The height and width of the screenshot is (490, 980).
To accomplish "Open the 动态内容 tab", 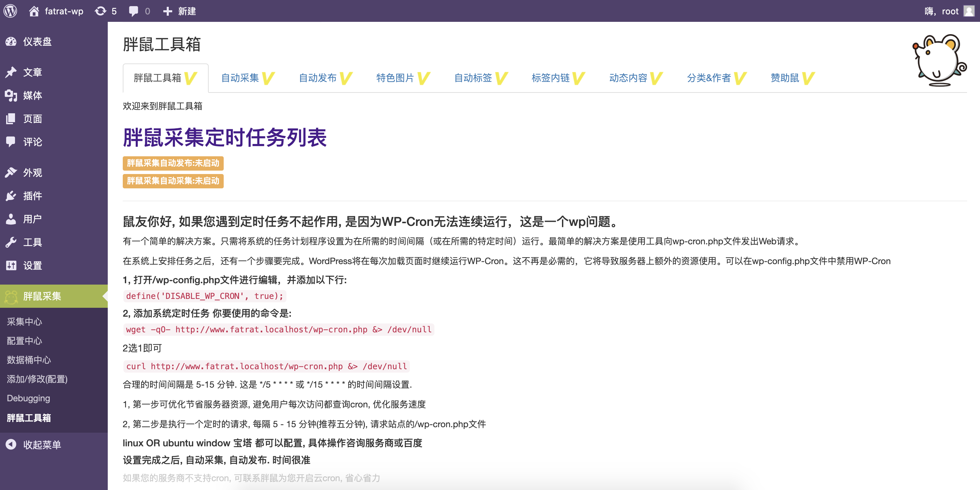I will point(636,78).
